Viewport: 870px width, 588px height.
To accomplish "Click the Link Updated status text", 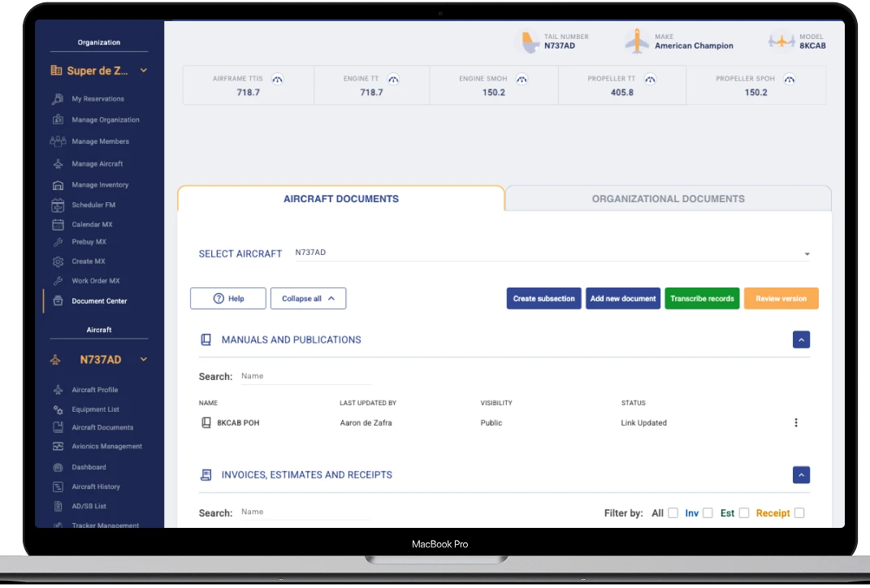I will (643, 422).
